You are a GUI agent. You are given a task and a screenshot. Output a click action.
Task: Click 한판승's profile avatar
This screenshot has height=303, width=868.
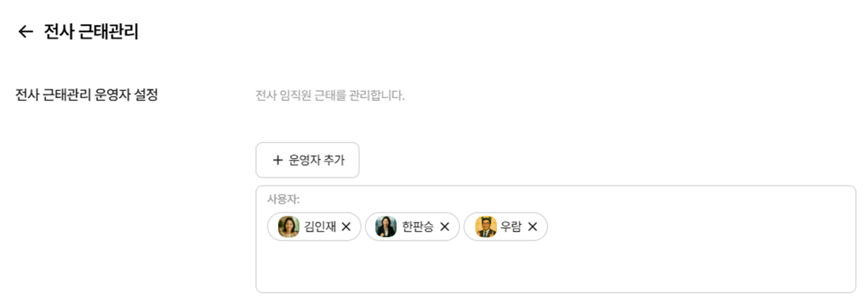click(x=386, y=227)
